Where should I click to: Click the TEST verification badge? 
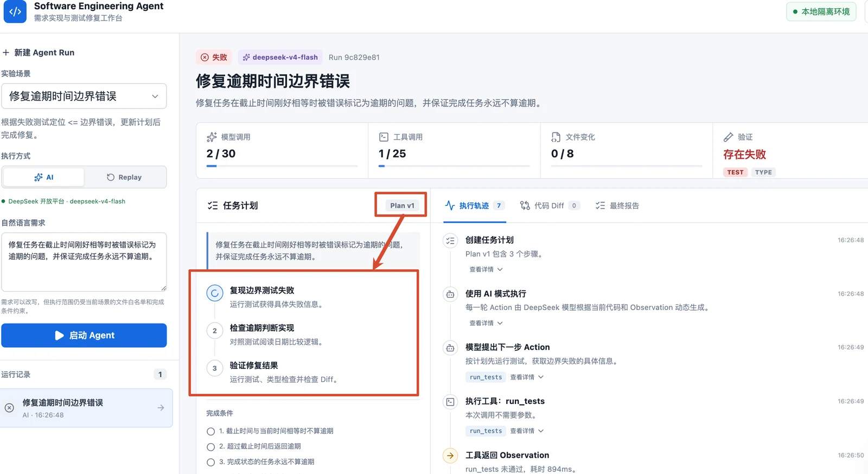[735, 172]
